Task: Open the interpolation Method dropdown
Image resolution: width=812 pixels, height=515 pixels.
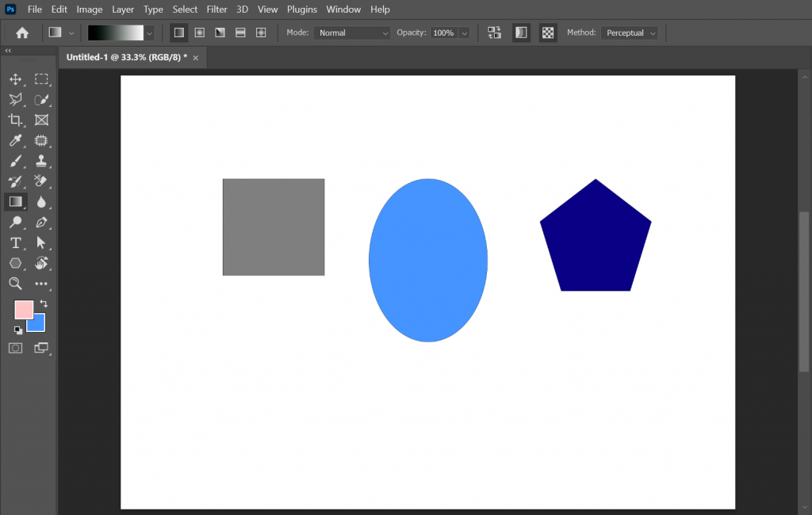Action: click(629, 32)
